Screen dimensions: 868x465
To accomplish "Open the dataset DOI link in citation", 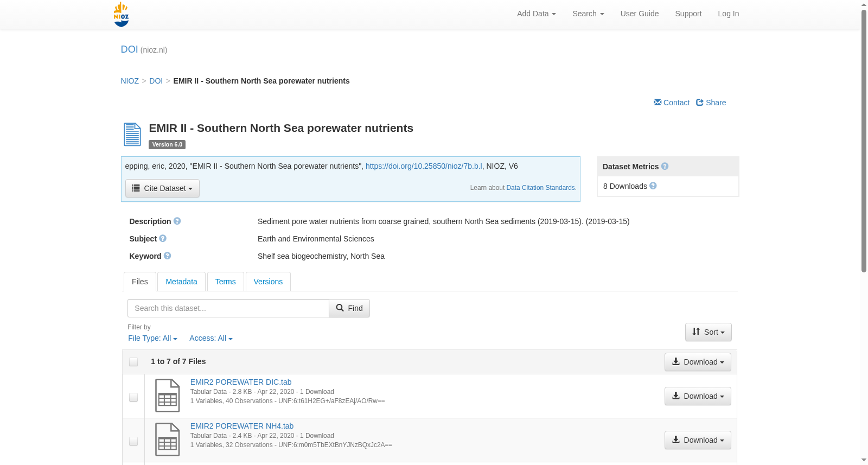I will pos(424,166).
